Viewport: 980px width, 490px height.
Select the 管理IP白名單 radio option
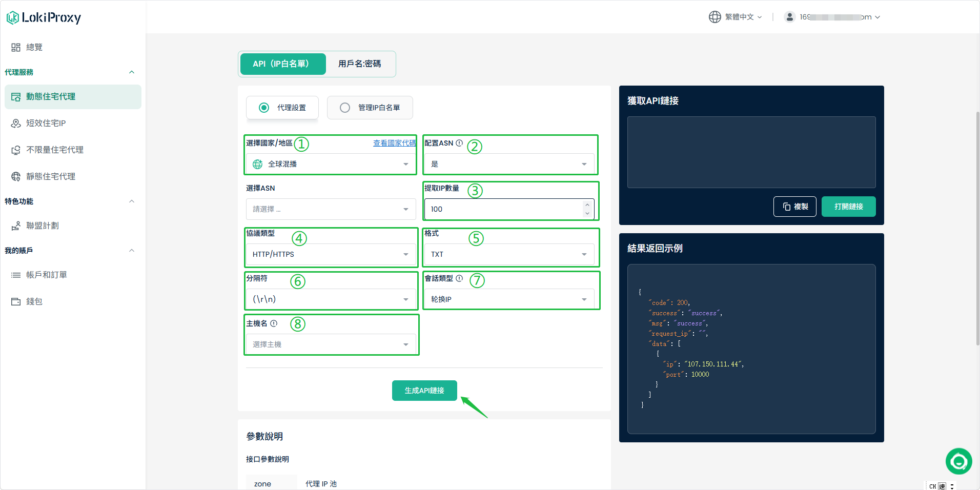[x=370, y=108]
